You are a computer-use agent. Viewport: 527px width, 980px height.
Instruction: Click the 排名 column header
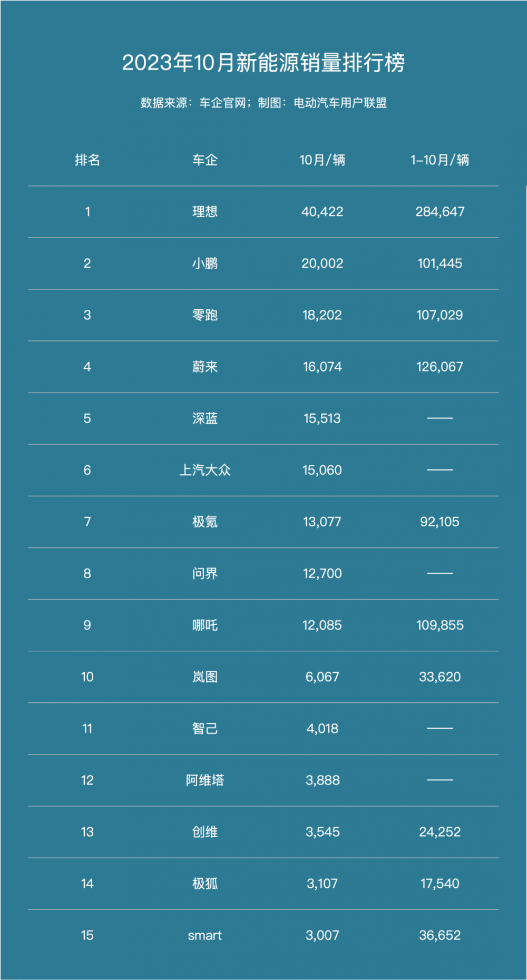click(87, 160)
